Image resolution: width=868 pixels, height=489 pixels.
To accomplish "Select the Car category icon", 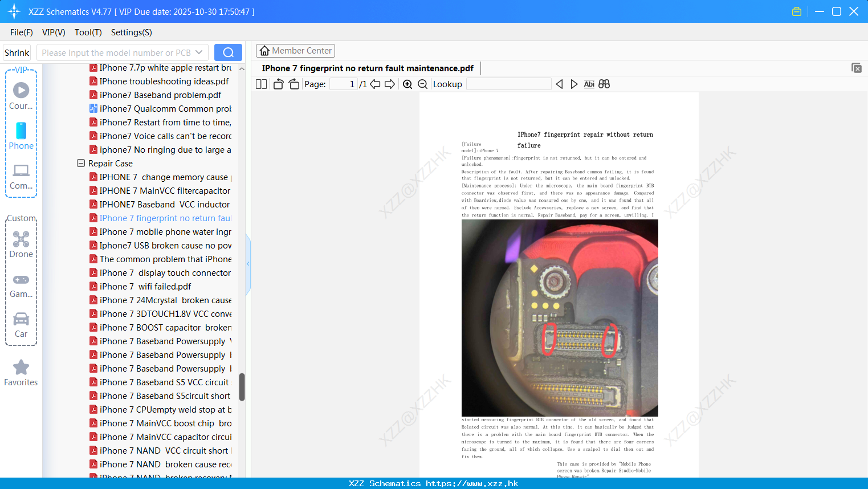I will (x=21, y=325).
